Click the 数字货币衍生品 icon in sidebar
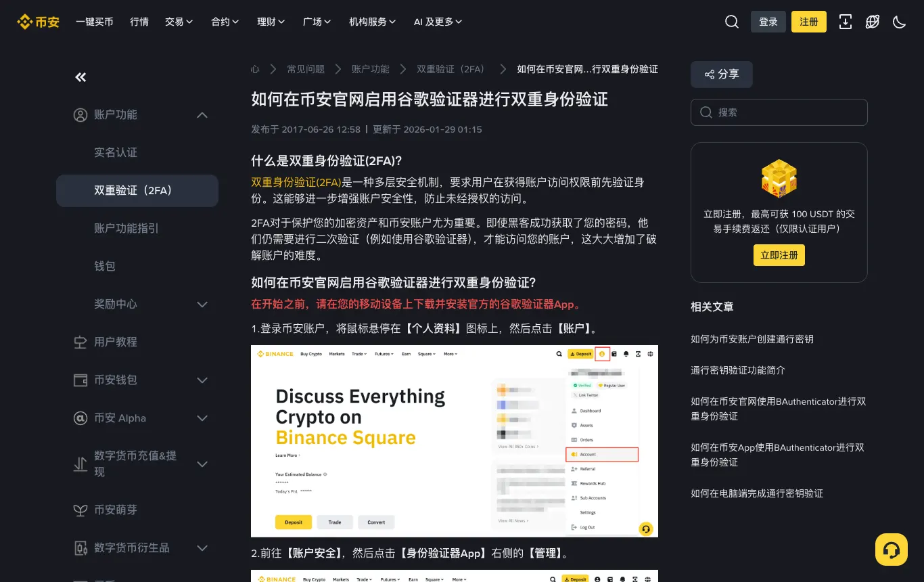The width and height of the screenshot is (924, 582). (80, 548)
